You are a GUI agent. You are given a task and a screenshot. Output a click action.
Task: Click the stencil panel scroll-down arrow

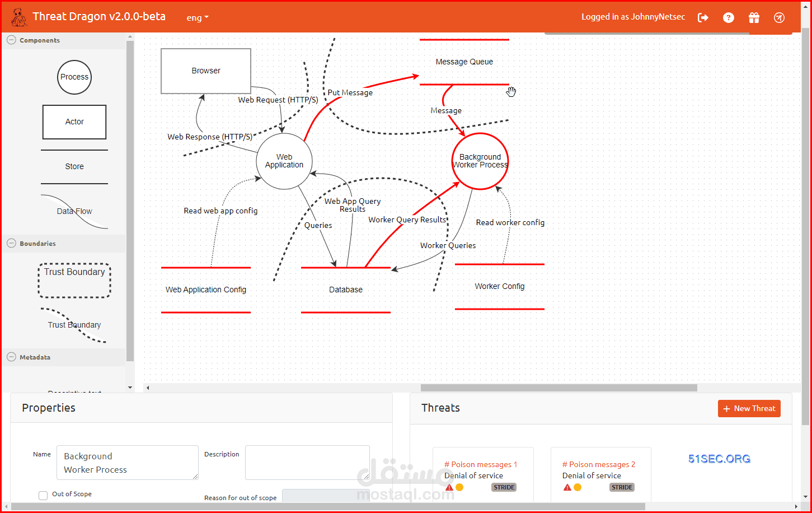(130, 388)
